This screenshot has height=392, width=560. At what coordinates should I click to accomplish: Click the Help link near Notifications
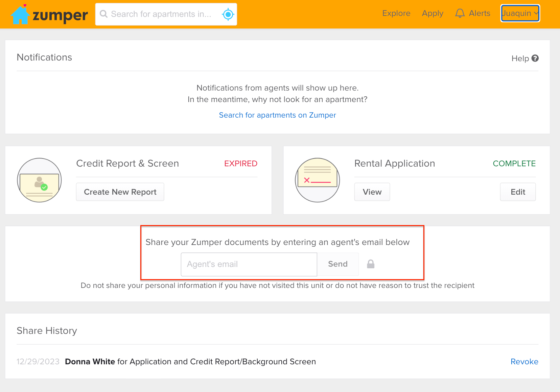[x=520, y=58]
